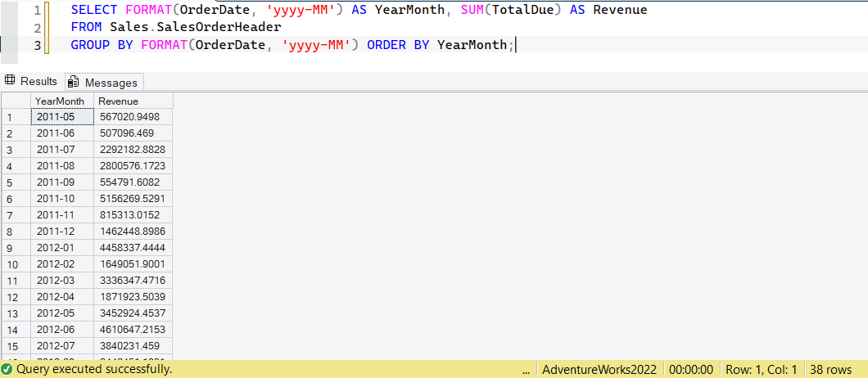Click cell 2012-04 in results

[62, 296]
